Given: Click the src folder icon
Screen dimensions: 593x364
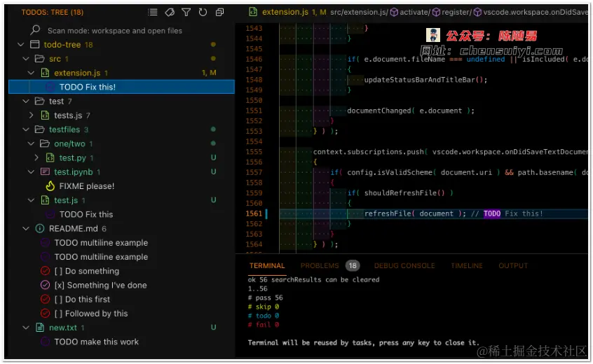Looking at the screenshot, I should click(x=40, y=59).
